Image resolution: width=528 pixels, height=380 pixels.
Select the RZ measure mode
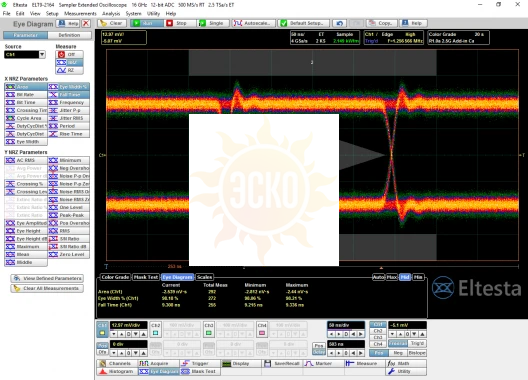point(69,70)
